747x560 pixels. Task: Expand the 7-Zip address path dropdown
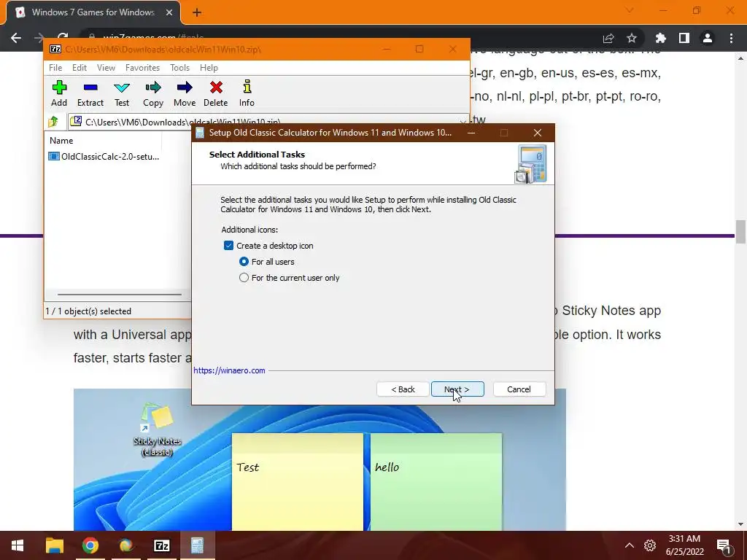pyautogui.click(x=462, y=122)
